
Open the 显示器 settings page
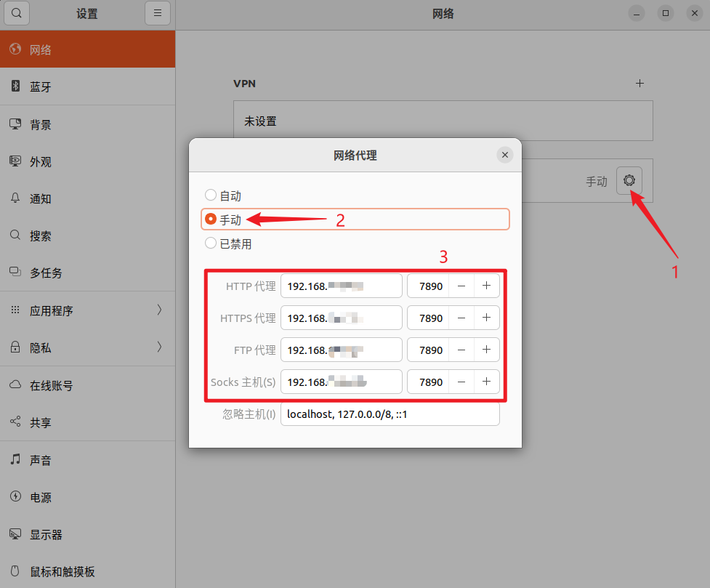click(46, 534)
